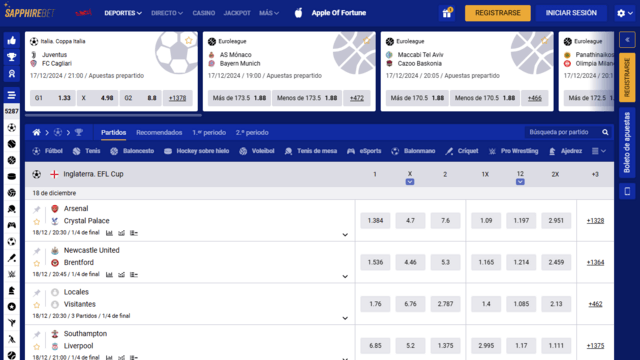The width and height of the screenshot is (640, 360).
Task: Click the search magnifier icon
Action: click(605, 132)
